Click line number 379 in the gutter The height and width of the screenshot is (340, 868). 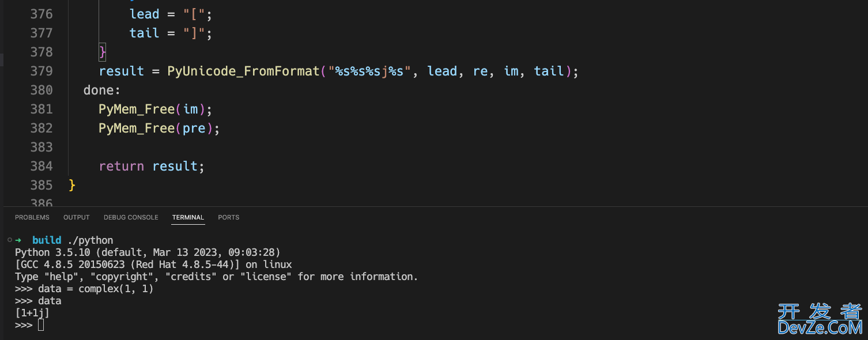[x=41, y=71]
